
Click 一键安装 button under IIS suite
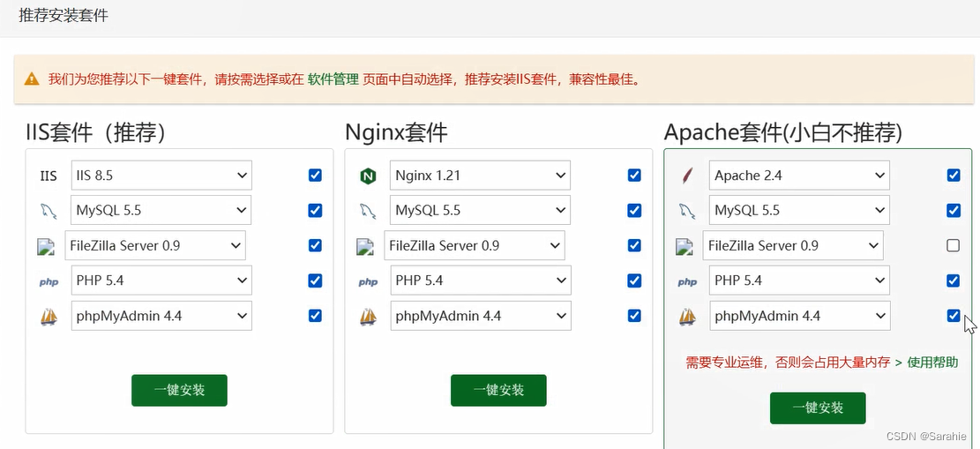pyautogui.click(x=179, y=390)
